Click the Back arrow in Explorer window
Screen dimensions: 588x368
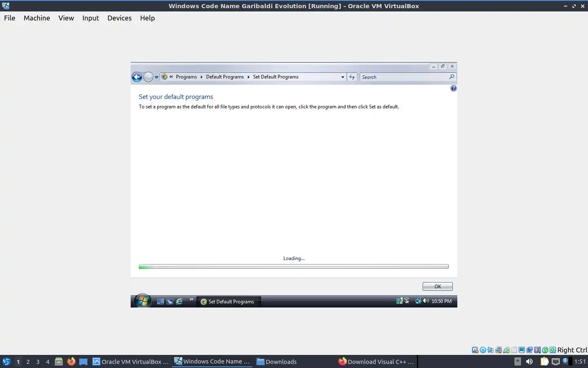coord(137,77)
